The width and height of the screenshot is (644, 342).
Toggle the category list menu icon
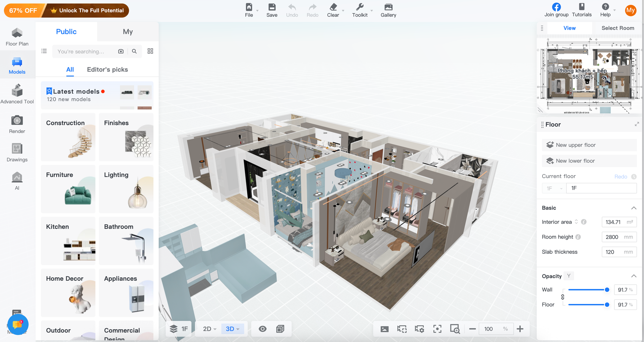coord(44,51)
